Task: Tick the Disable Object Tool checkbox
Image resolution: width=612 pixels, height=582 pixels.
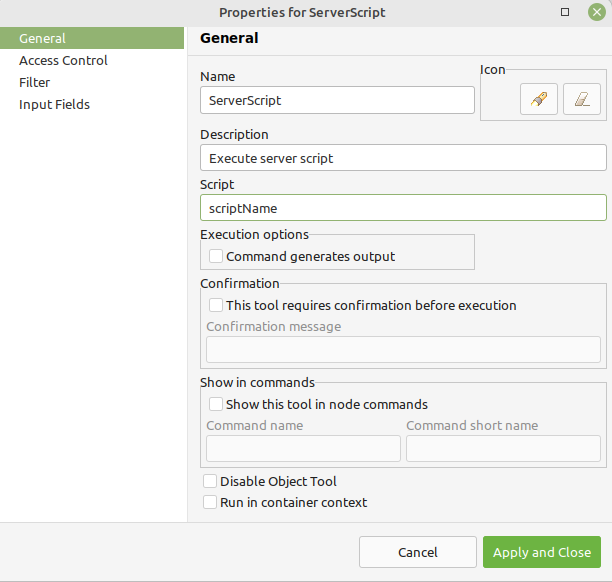Action: coord(210,482)
